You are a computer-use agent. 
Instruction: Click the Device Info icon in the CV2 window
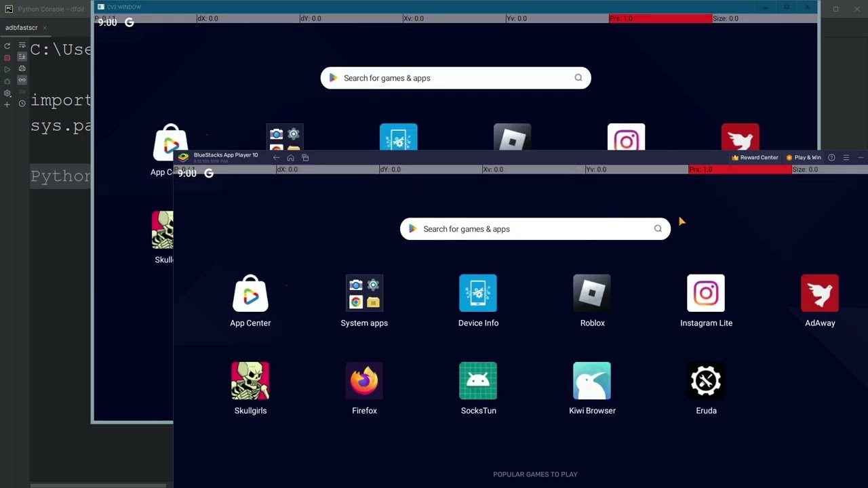point(398,138)
